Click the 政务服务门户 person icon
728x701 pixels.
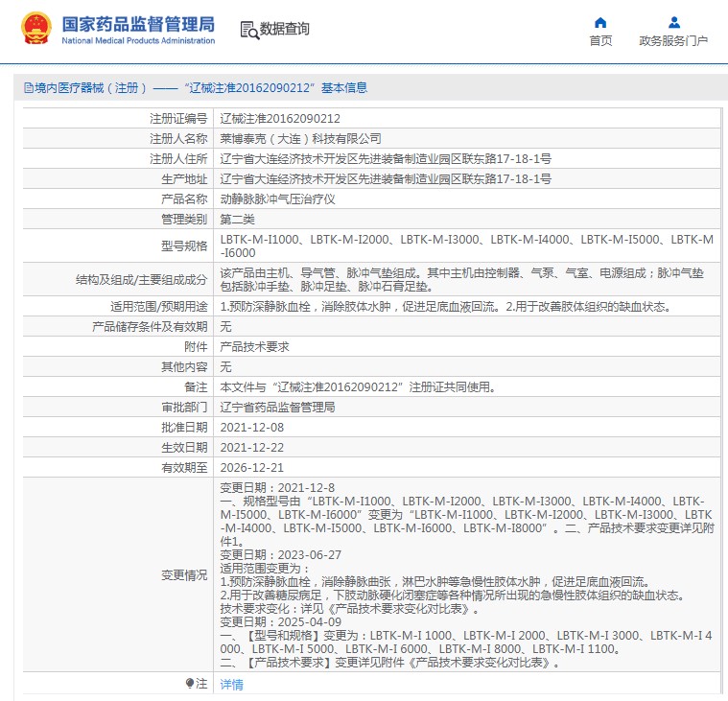673,22
